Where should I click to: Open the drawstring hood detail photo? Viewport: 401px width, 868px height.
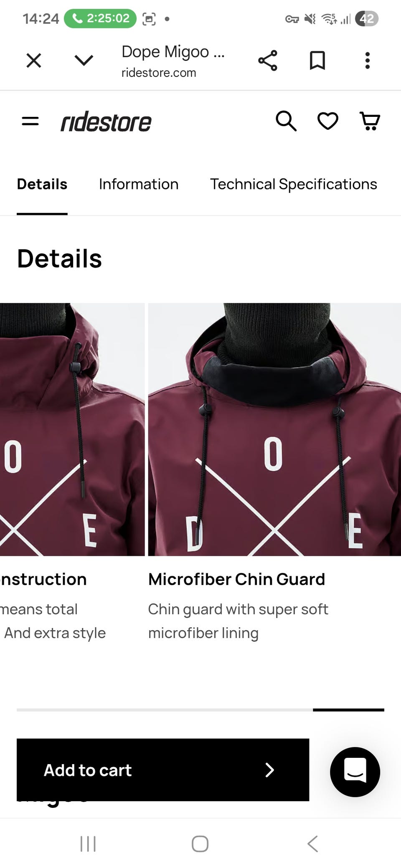click(x=72, y=429)
